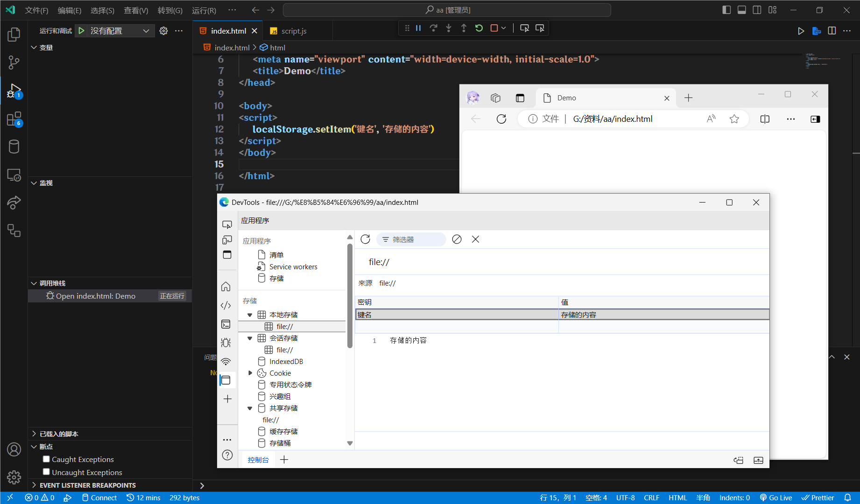Image resolution: width=860 pixels, height=504 pixels.
Task: Run file using editor title play icon
Action: click(x=801, y=31)
